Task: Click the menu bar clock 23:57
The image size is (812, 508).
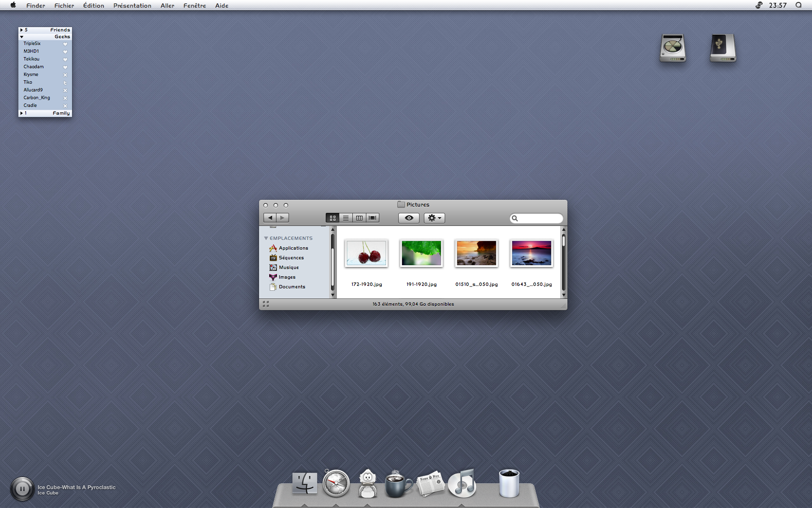Action: pyautogui.click(x=778, y=5)
